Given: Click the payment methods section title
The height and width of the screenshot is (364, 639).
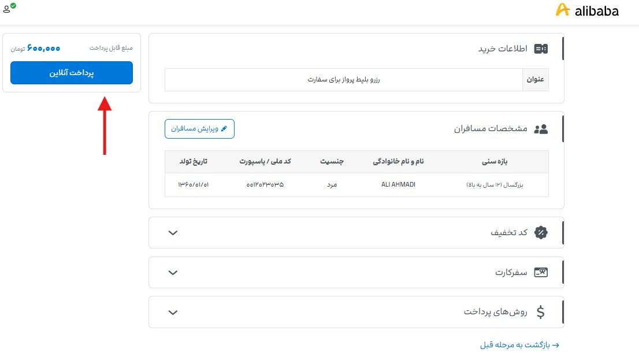Looking at the screenshot, I should tap(495, 312).
